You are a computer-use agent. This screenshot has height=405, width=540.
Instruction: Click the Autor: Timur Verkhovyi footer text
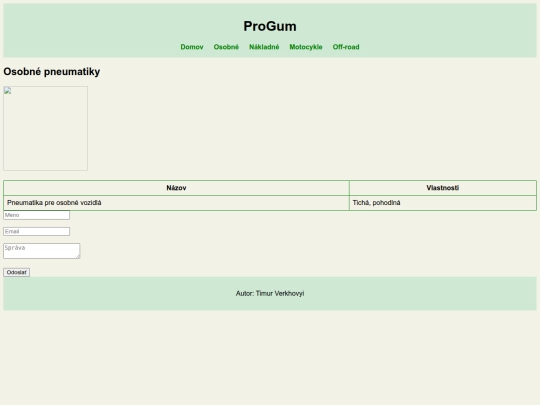click(x=270, y=293)
